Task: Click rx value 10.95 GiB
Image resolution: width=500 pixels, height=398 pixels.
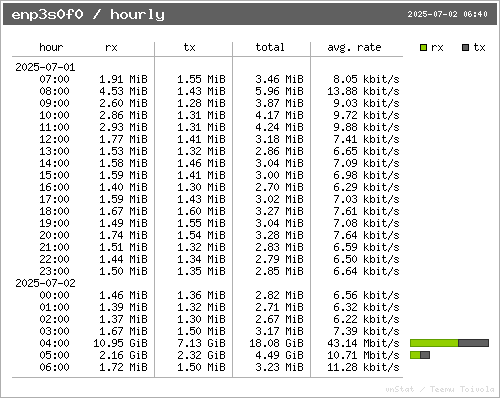Action: pos(120,343)
